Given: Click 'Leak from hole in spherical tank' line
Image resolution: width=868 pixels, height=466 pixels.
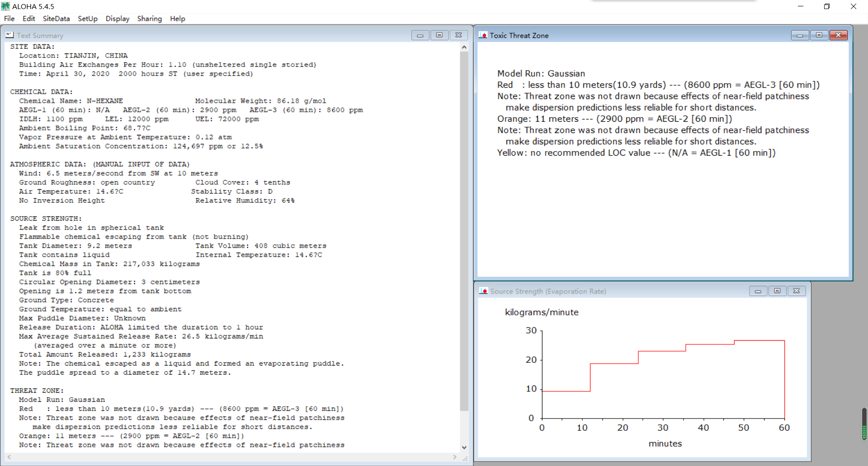Looking at the screenshot, I should (91, 228).
